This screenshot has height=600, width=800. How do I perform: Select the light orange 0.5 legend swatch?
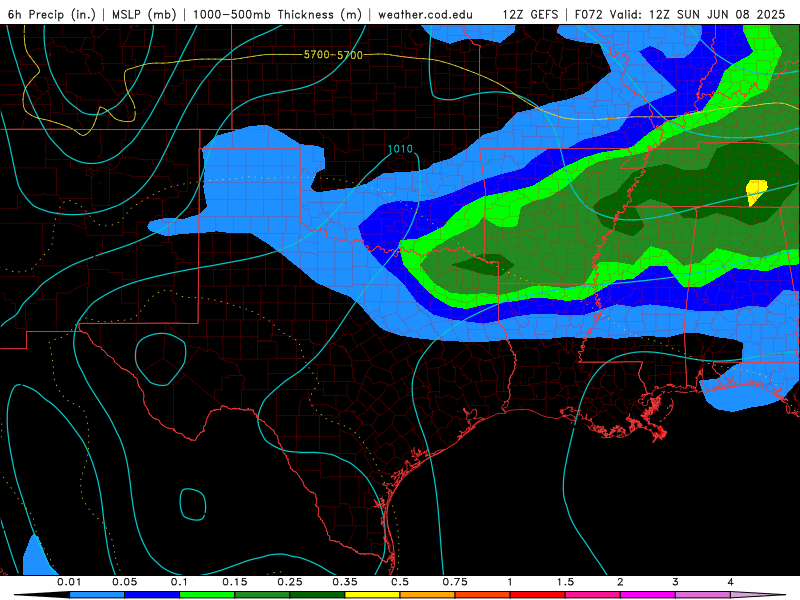[x=428, y=595]
